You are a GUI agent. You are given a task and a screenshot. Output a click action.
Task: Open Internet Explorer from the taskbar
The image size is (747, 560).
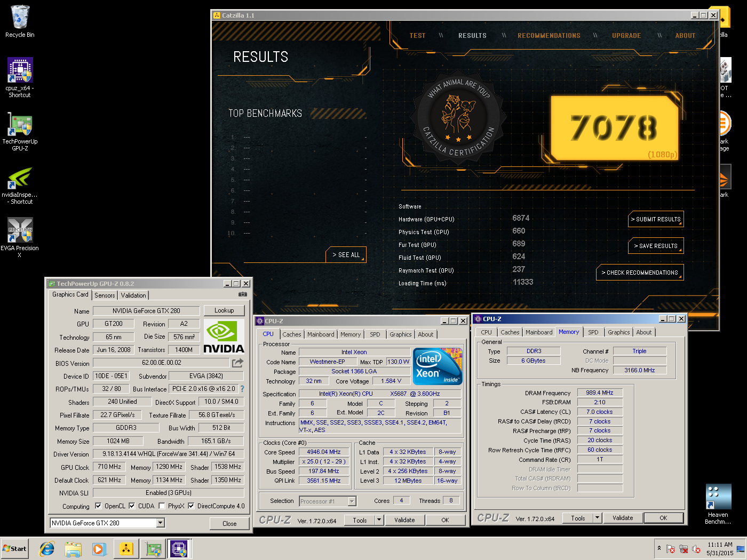click(47, 548)
